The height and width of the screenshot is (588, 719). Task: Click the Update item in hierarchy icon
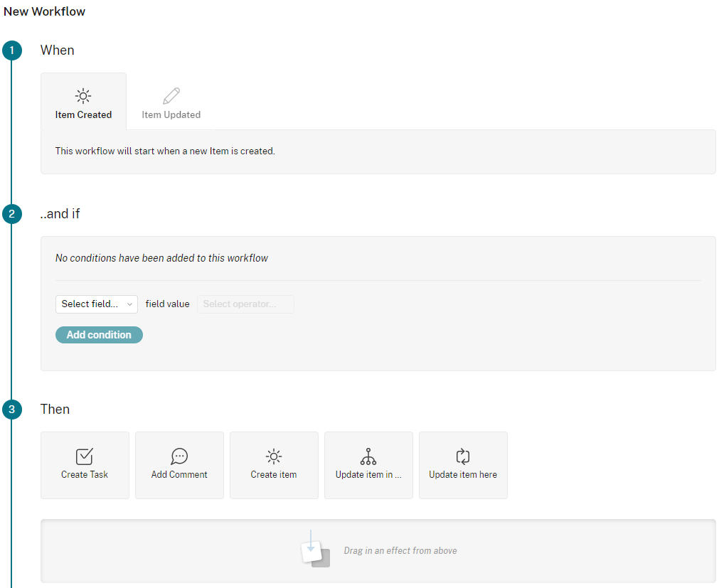[x=368, y=456]
